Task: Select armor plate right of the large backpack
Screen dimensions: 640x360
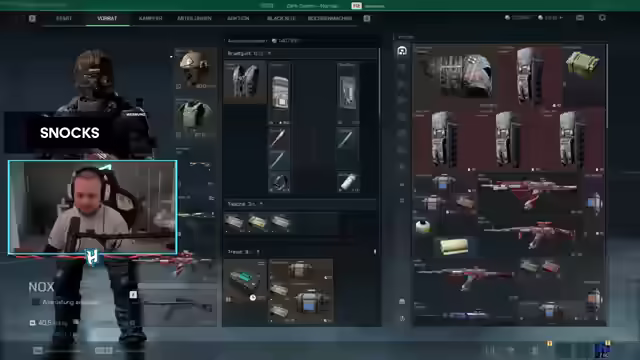Action: 531,76
